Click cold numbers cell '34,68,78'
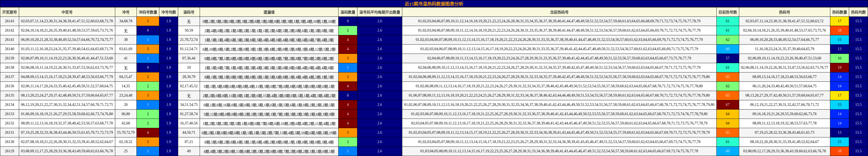Screen dimensions: 868x156 click(126, 21)
